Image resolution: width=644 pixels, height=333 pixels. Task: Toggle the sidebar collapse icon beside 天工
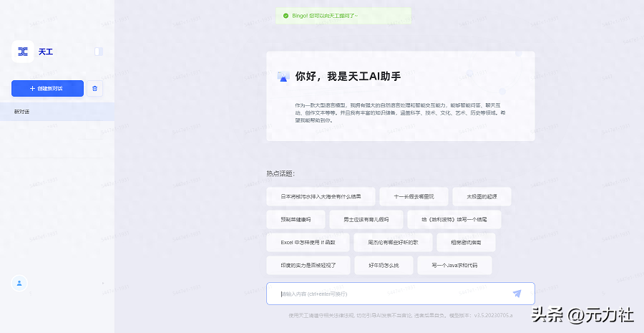[x=99, y=52]
